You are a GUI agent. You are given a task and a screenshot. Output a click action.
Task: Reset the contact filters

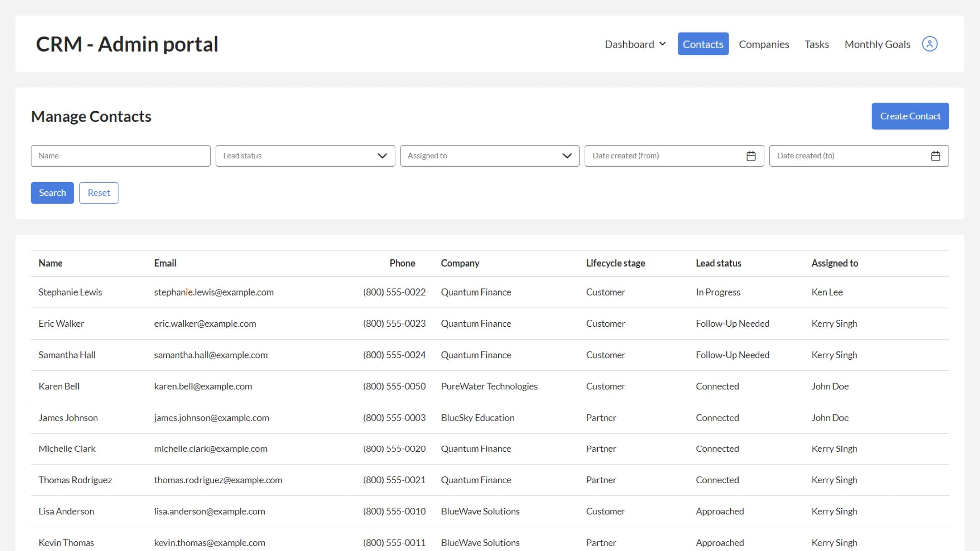pyautogui.click(x=98, y=193)
